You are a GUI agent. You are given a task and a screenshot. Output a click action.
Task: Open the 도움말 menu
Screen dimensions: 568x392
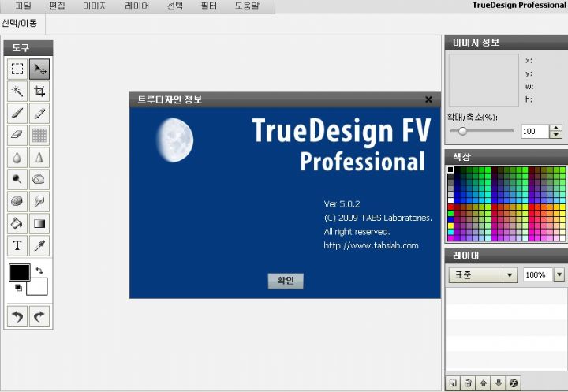[x=247, y=6]
